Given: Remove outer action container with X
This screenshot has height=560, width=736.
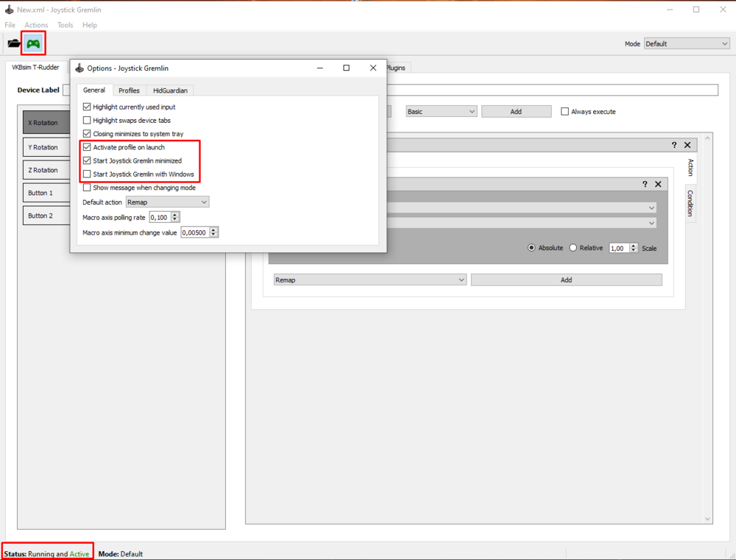Looking at the screenshot, I should (x=687, y=145).
